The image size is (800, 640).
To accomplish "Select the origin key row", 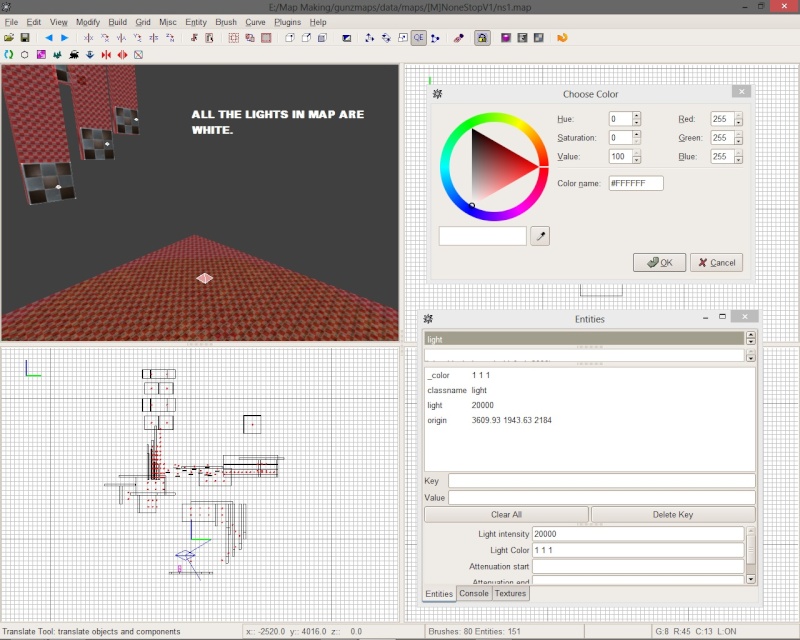I will pos(589,420).
